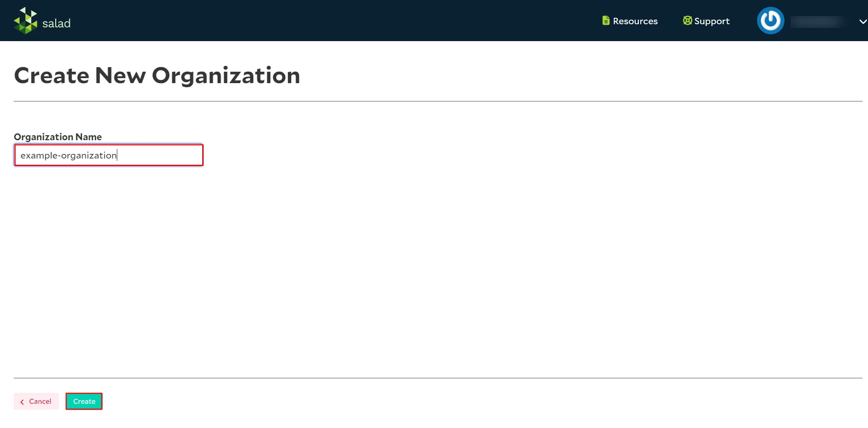
Task: Click the blue power-symbol user avatar
Action: [x=770, y=21]
